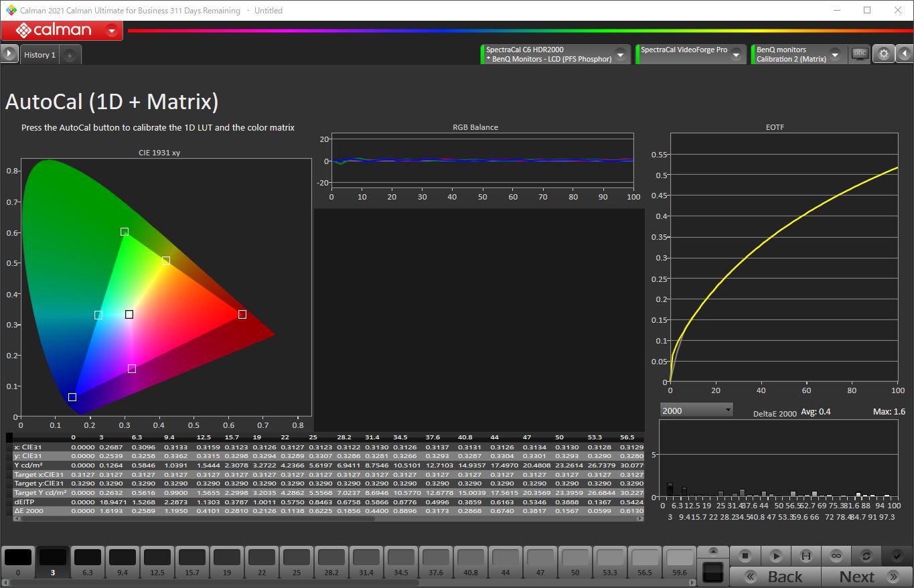914x588 pixels.
Task: Toggle the checkmark button in bottom right
Action: [x=896, y=555]
